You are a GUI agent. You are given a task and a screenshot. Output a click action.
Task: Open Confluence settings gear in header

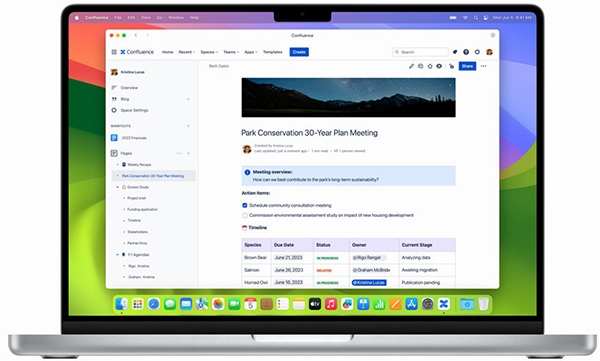point(477,52)
